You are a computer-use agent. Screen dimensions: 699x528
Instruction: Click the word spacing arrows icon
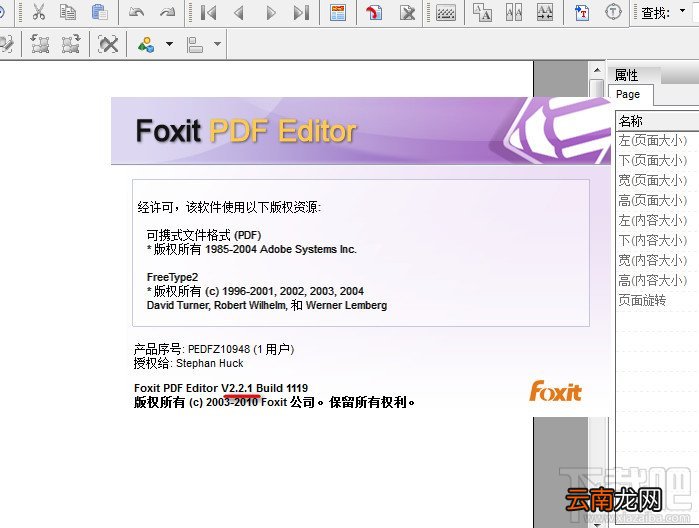tap(545, 12)
